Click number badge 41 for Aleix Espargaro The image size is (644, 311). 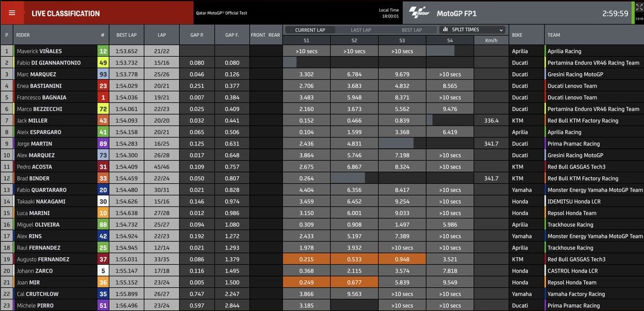(102, 132)
